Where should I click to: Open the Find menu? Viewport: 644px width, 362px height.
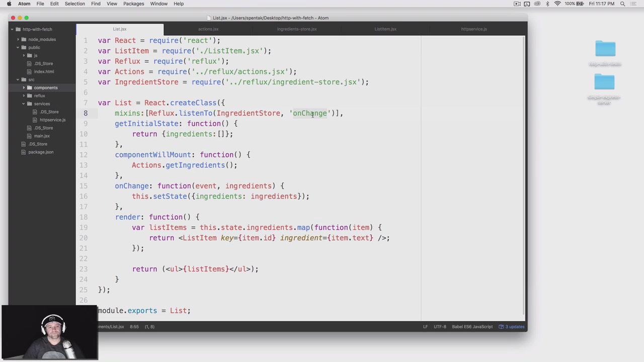[x=96, y=4]
